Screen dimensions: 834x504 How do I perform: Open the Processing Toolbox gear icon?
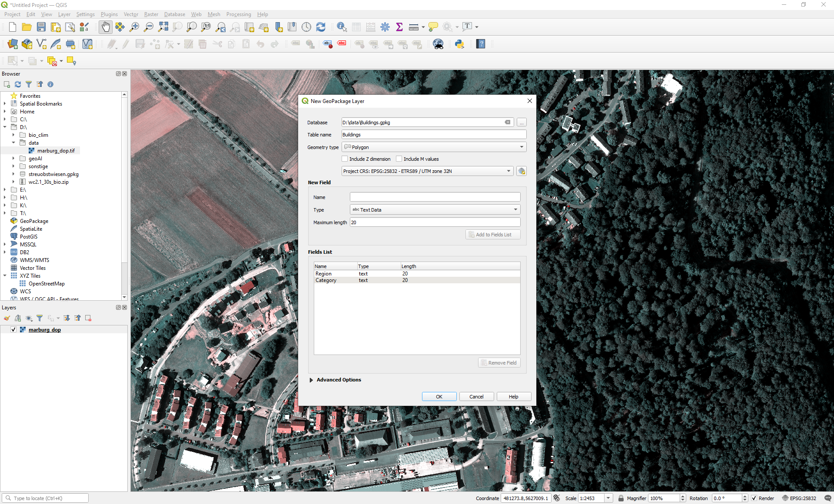[385, 27]
